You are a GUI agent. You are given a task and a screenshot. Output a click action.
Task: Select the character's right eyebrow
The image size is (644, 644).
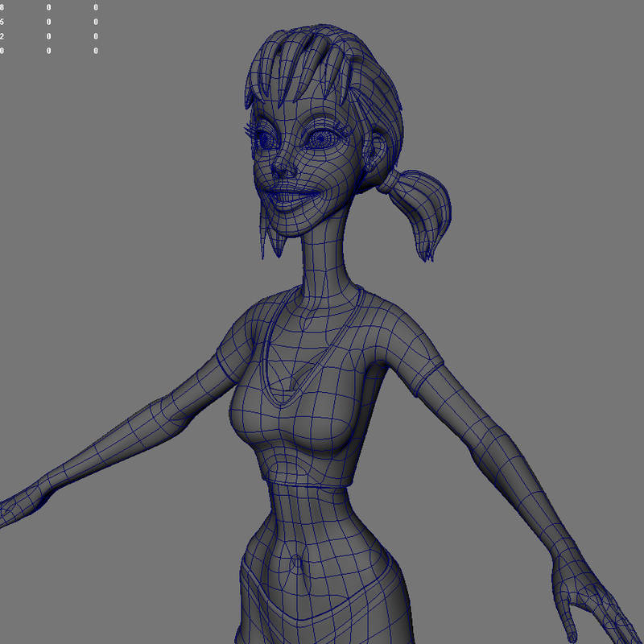tap(266, 121)
